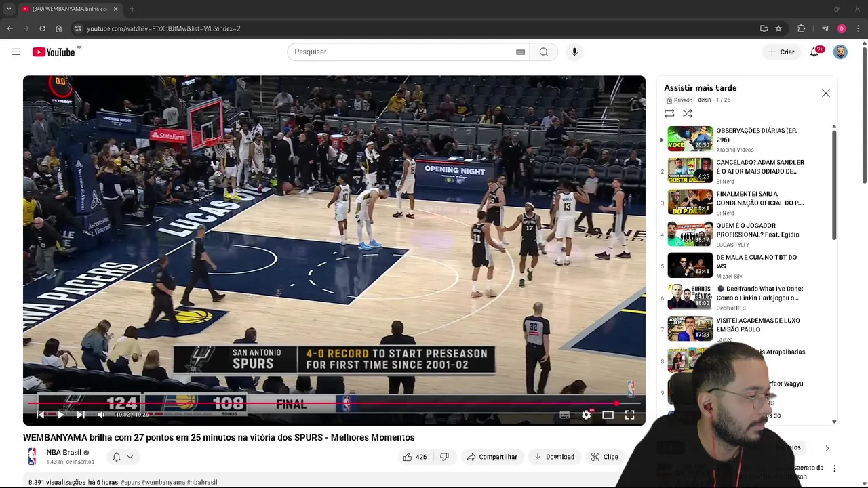Open a new browser tab
This screenshot has height=488, width=868.
click(x=132, y=9)
